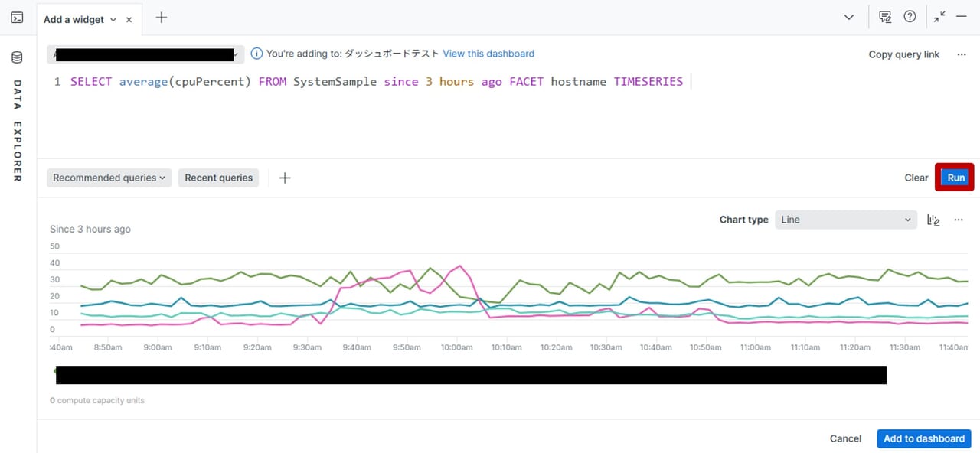Expand the Recommended queries dropdown
Screen dimensions: 980x453
[109, 178]
